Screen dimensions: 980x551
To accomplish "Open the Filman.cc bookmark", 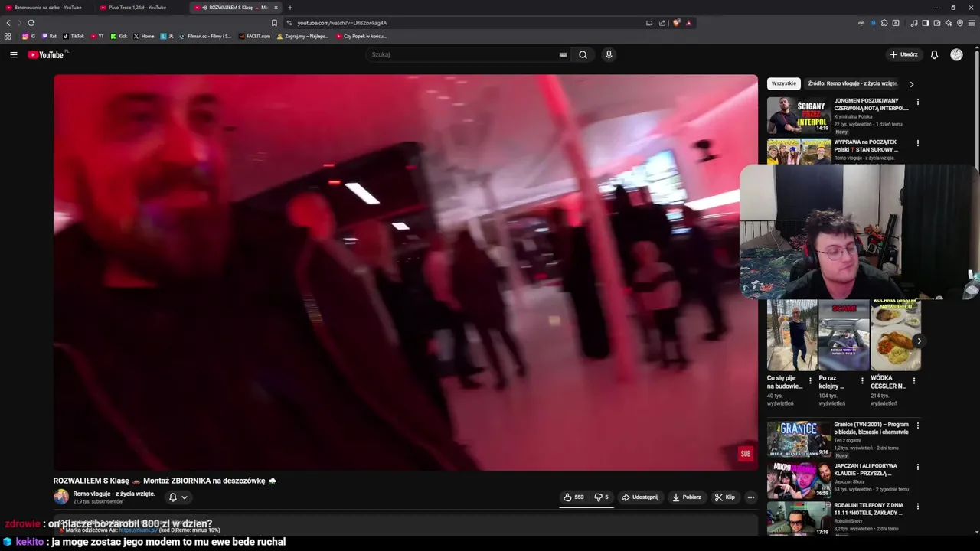I will 205,36.
